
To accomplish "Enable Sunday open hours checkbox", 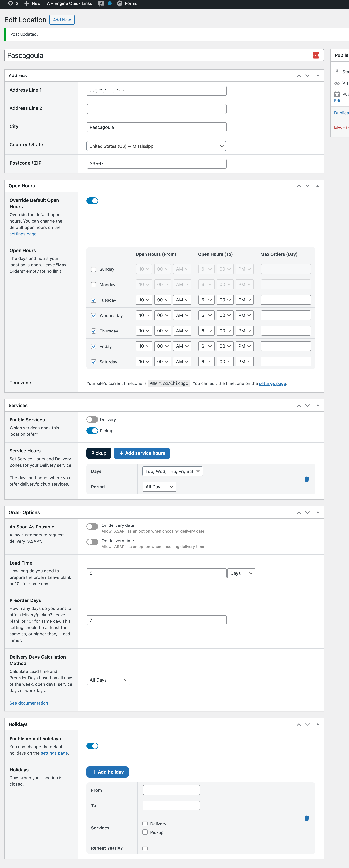I will point(94,269).
